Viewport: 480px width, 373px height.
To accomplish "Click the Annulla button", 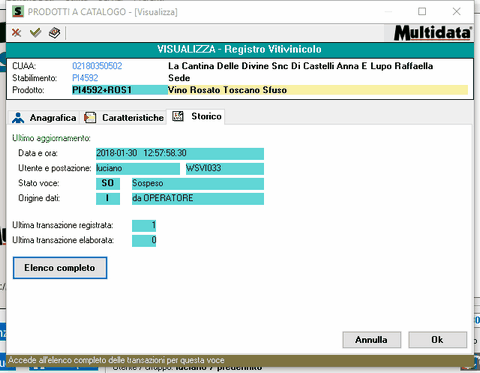I will pos(372,340).
